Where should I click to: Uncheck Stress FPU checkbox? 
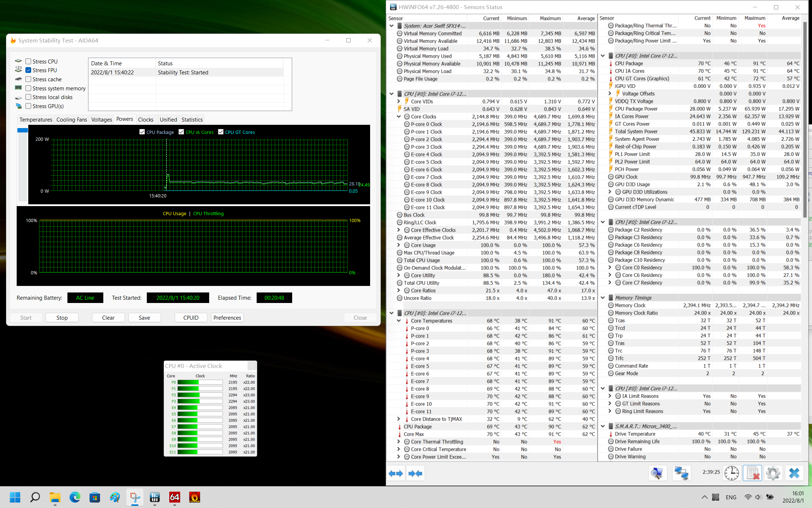click(28, 70)
